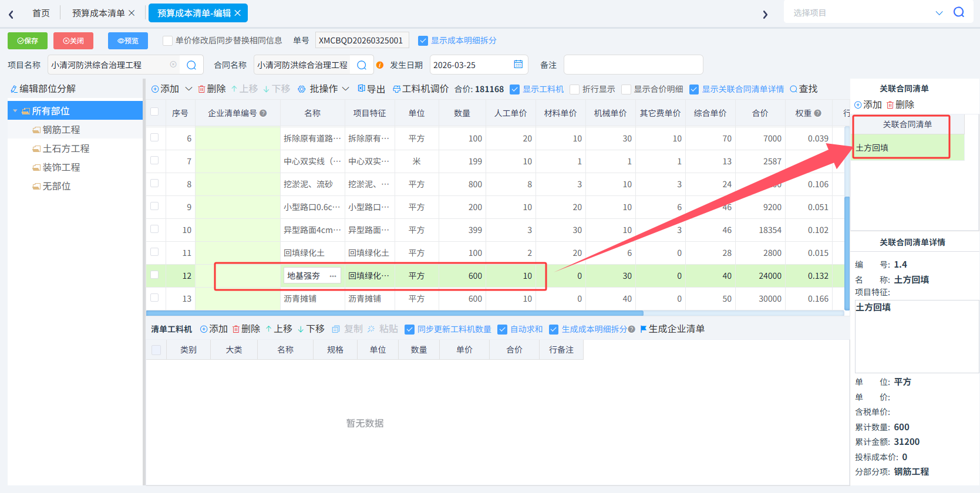Expand the 添加 dropdown arrow in list toolbar
980x493 pixels.
188,89
